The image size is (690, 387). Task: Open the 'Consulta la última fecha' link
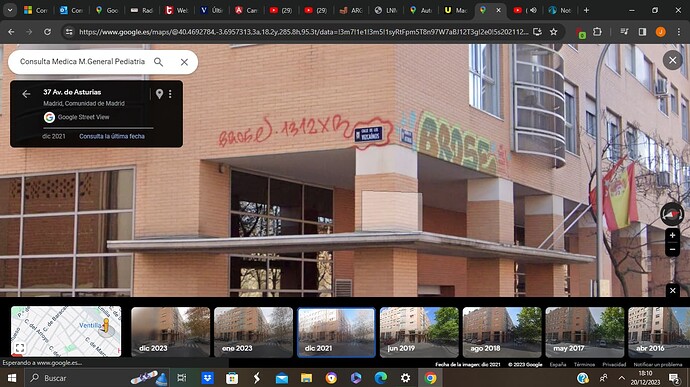[112, 136]
